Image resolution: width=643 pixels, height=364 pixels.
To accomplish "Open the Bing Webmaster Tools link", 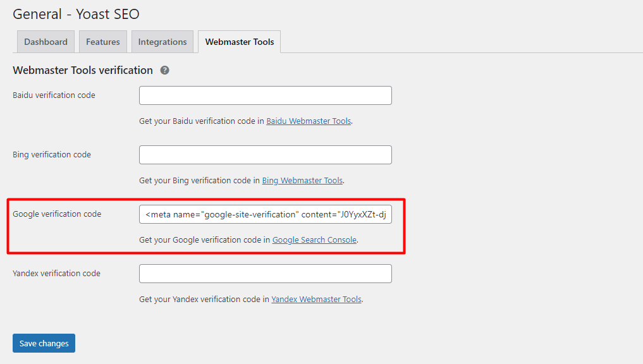I will (x=302, y=180).
